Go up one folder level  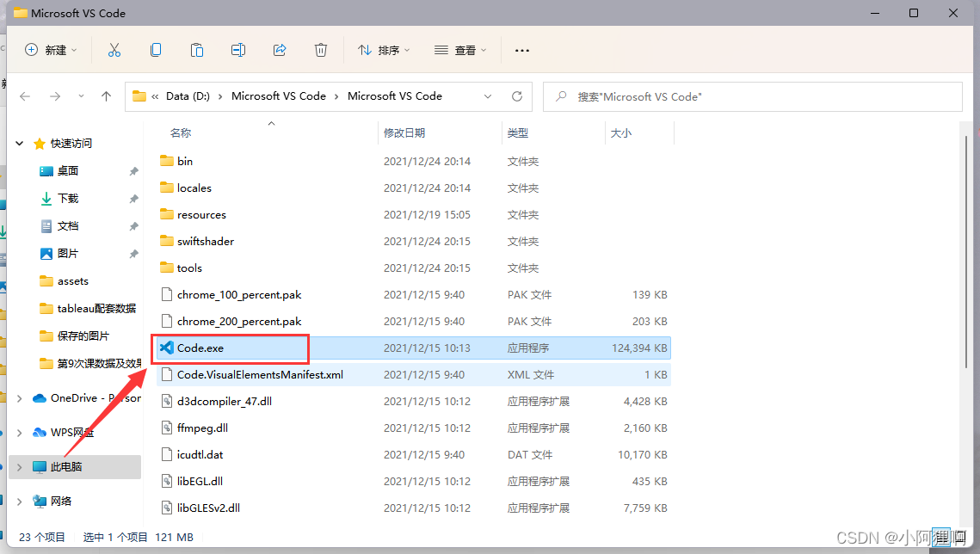coord(106,96)
